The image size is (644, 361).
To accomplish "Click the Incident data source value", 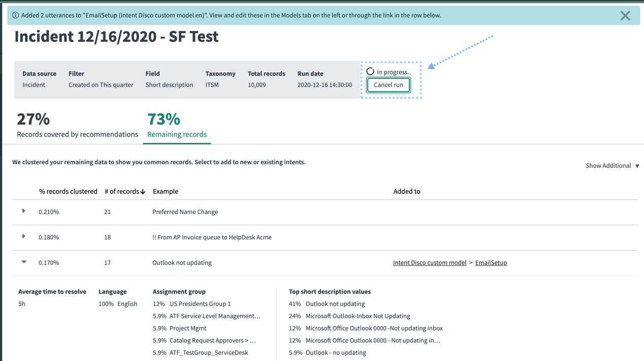I will coord(34,85).
